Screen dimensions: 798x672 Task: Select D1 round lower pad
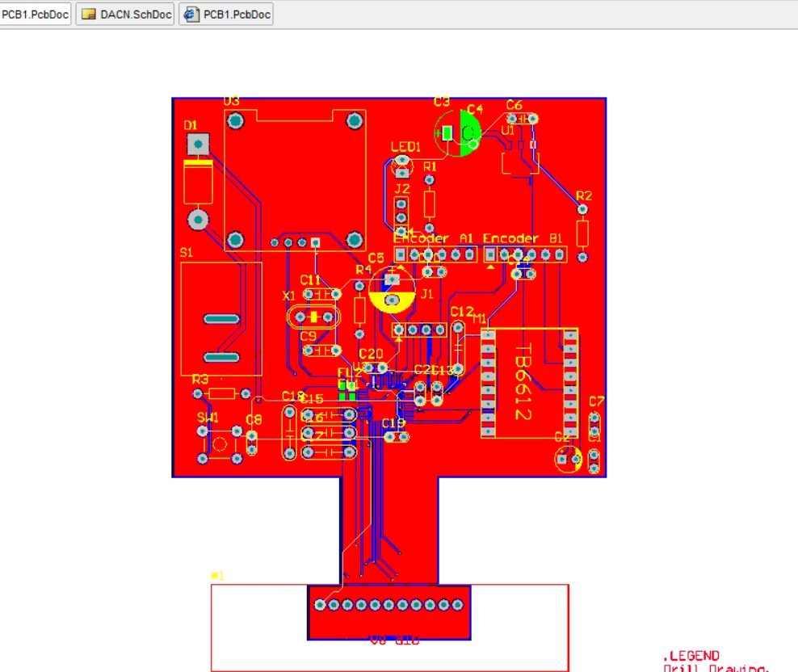(198, 220)
